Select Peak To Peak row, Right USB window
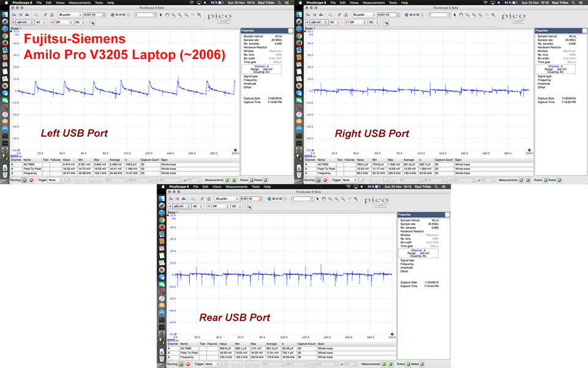 [x=419, y=169]
